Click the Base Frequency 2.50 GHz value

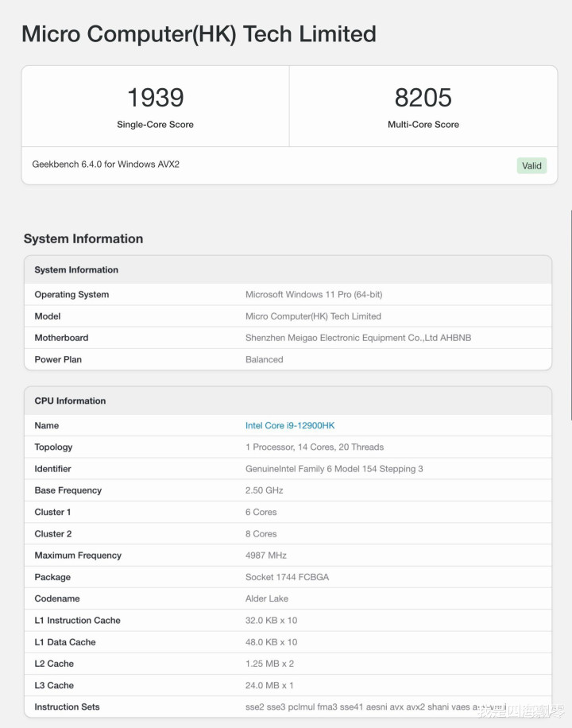click(x=265, y=490)
